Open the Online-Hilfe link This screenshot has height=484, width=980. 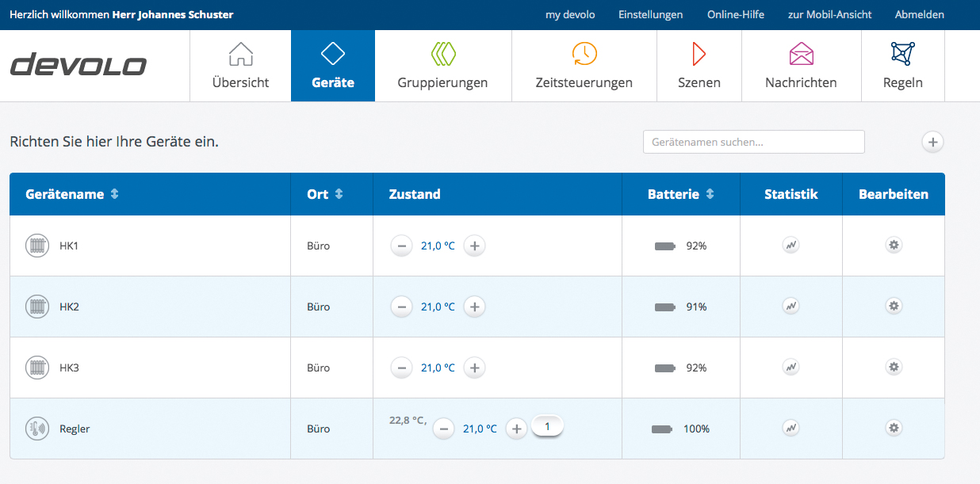[x=735, y=14]
